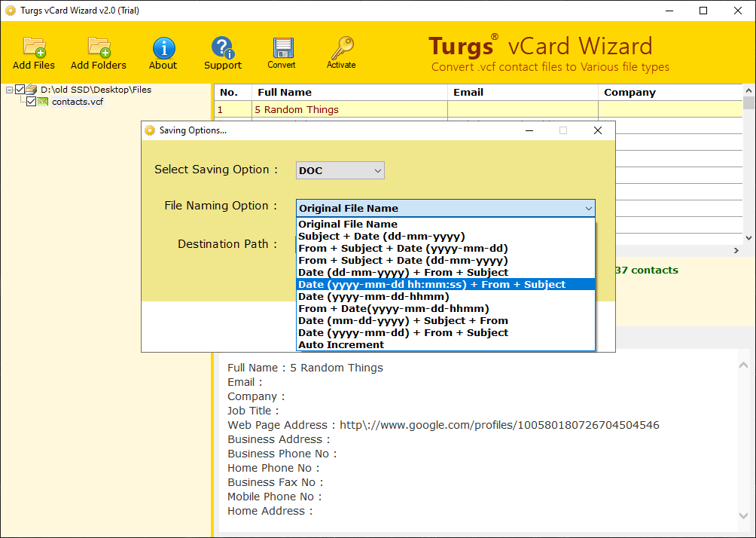Click the preview pane scroll up arrow

pos(743,365)
